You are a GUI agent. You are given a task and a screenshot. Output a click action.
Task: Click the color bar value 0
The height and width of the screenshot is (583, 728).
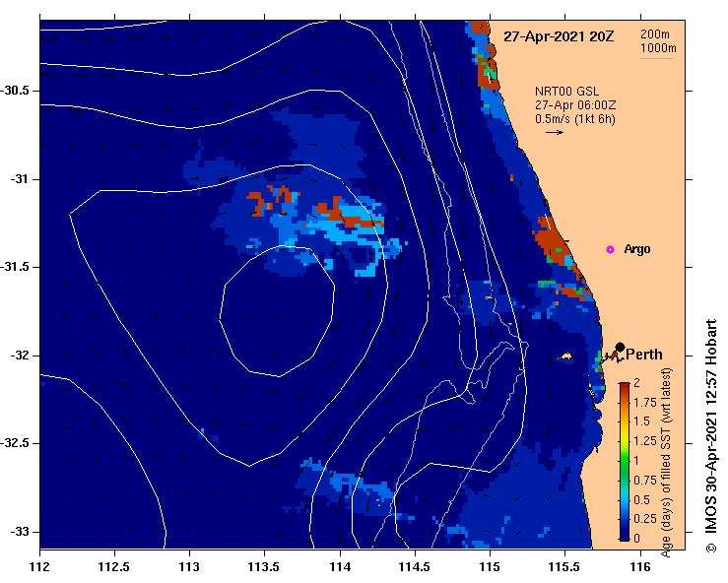[x=636, y=539]
